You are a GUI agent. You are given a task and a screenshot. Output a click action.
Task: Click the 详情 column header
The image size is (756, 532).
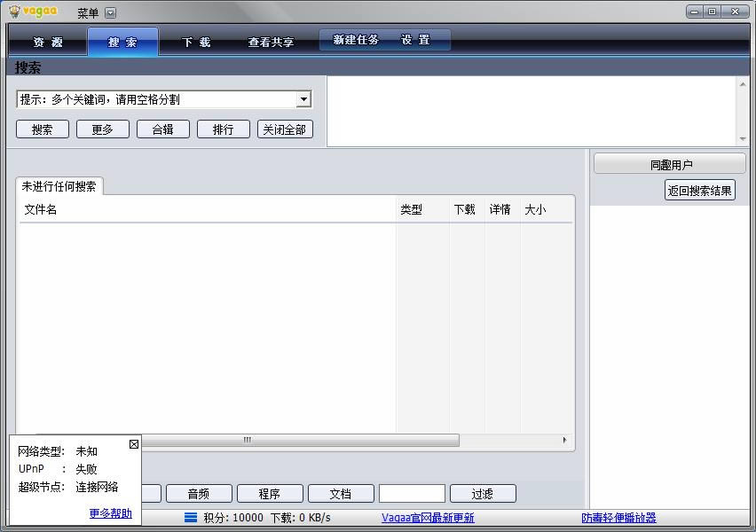(502, 209)
